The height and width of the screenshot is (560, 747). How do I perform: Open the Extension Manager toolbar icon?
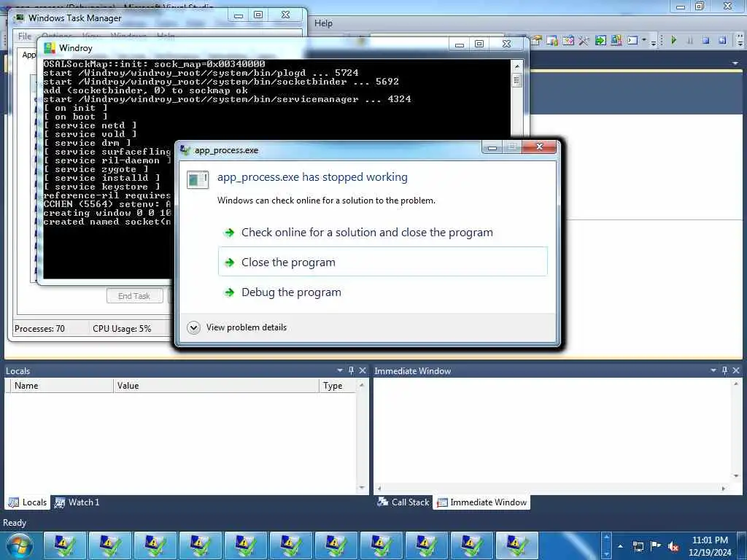pos(616,41)
